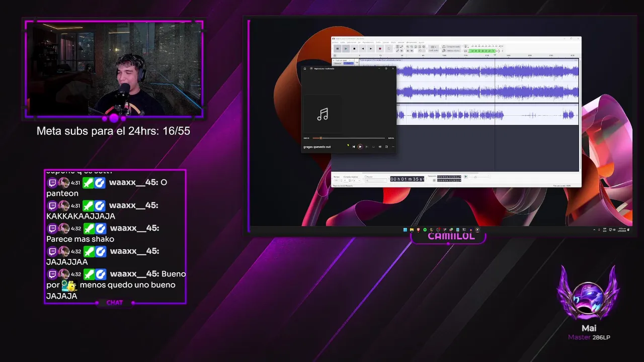Viewport: 644px width, 362px height.
Task: Start recording with Audacity's red Record button
Action: (380, 49)
